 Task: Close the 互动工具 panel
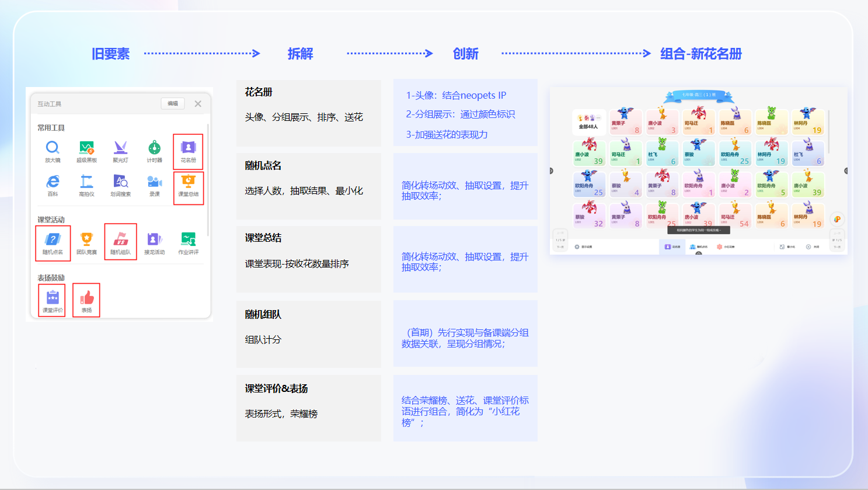pos(198,103)
